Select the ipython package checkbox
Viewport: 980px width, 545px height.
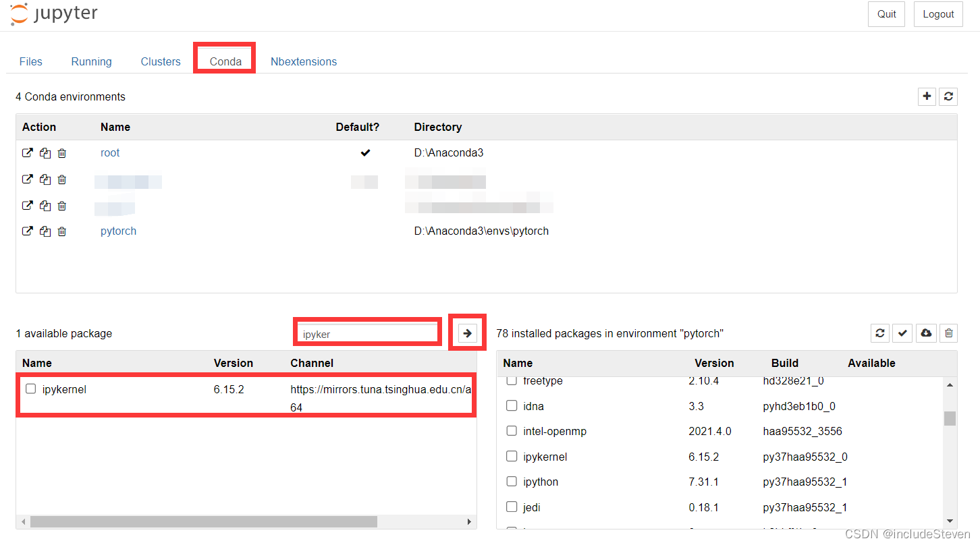[512, 481]
